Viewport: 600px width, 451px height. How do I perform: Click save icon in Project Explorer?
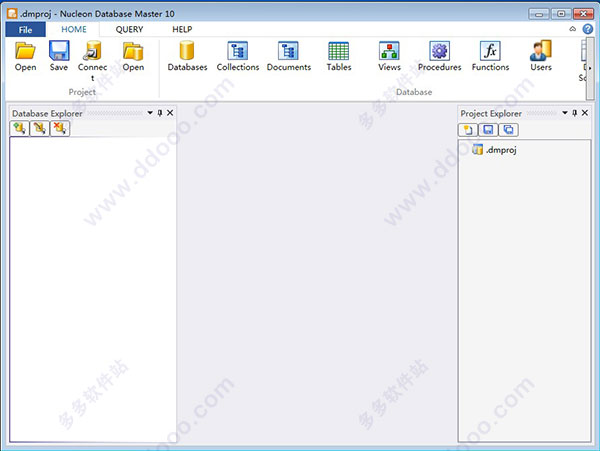coord(488,130)
